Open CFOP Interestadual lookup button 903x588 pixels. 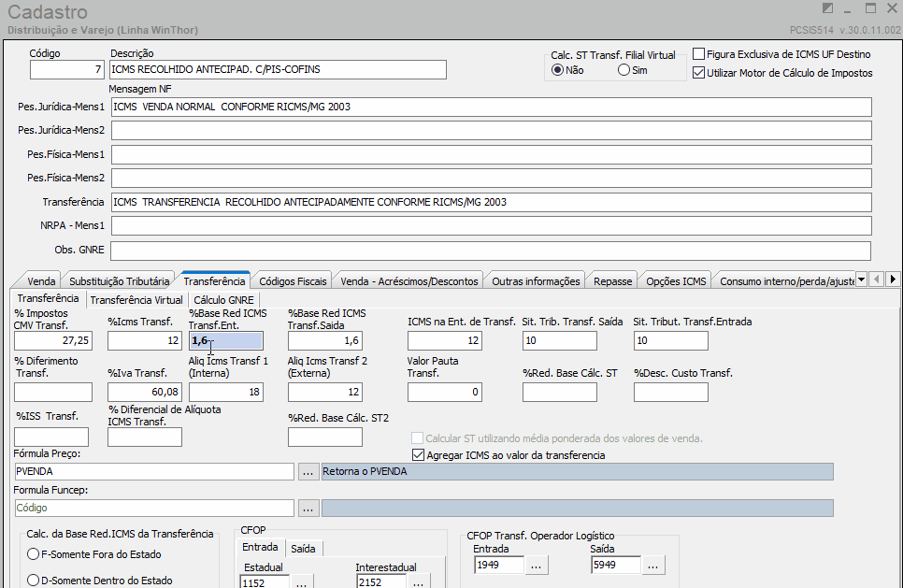click(419, 582)
